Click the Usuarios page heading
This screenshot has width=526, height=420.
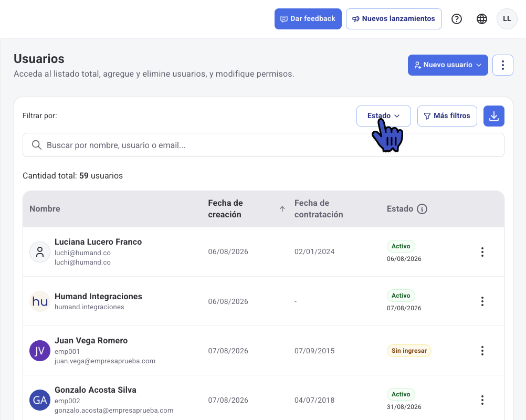(x=39, y=59)
